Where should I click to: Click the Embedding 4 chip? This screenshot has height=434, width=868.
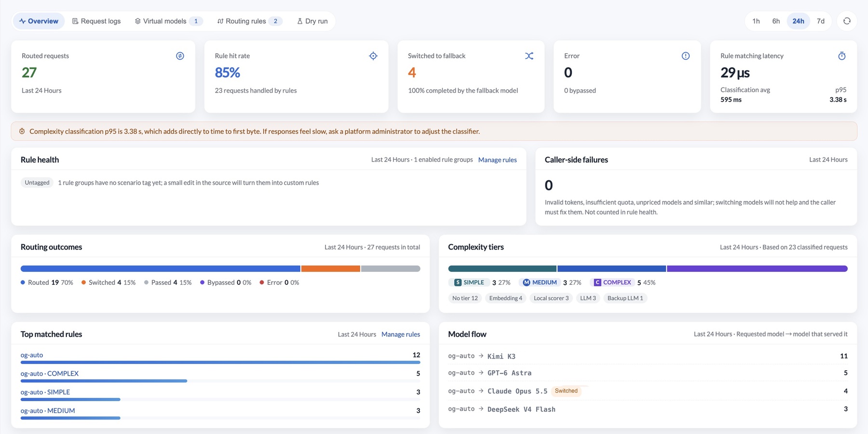(505, 298)
